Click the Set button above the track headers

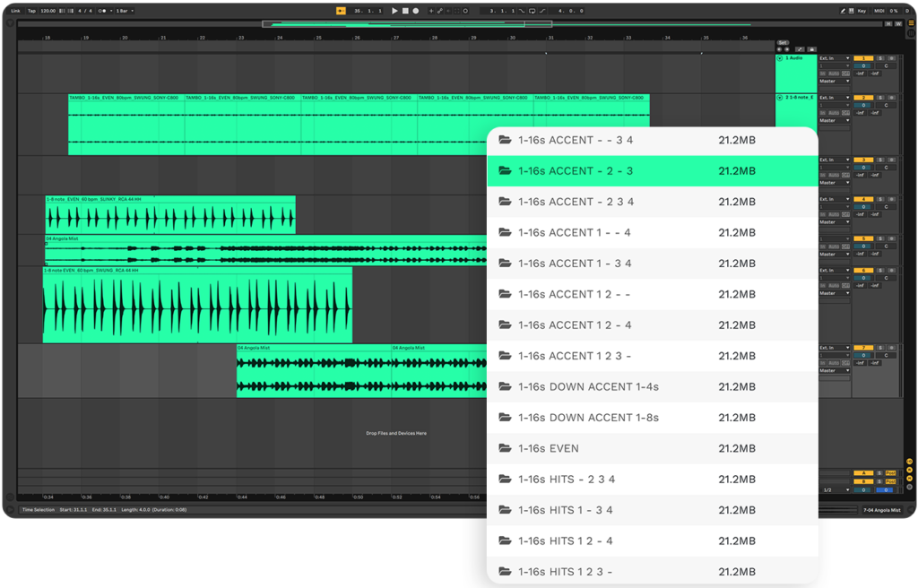coord(782,42)
